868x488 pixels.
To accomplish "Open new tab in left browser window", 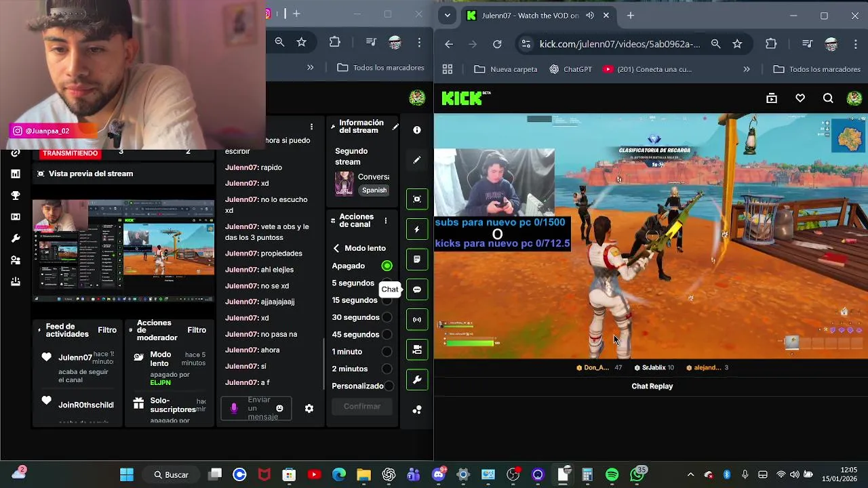I will pos(296,14).
